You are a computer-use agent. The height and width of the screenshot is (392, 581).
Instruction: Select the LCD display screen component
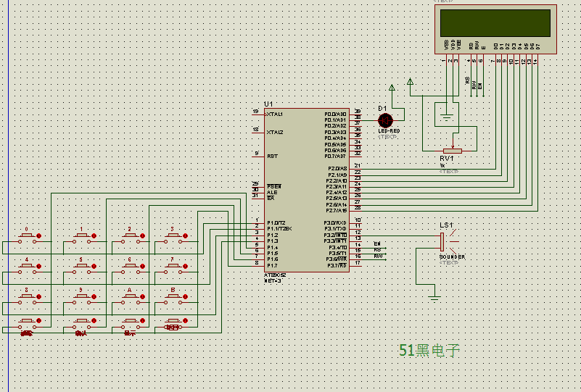pos(495,29)
